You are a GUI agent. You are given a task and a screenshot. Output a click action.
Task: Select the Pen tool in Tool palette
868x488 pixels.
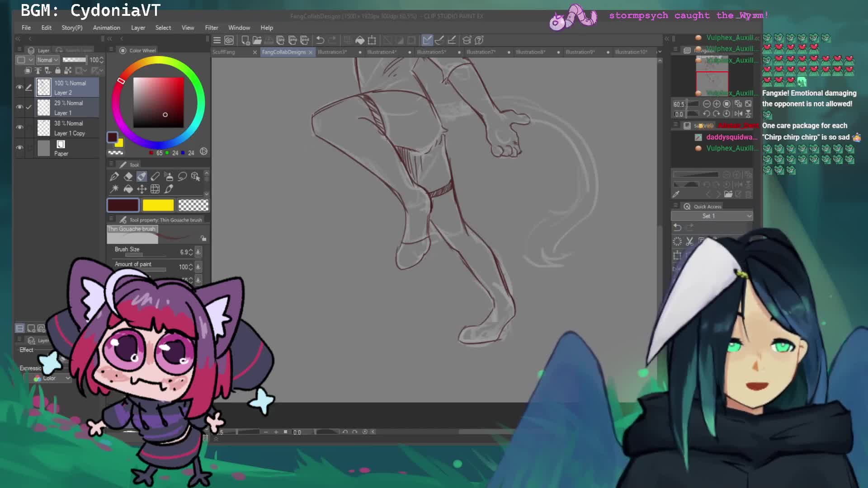(x=114, y=176)
